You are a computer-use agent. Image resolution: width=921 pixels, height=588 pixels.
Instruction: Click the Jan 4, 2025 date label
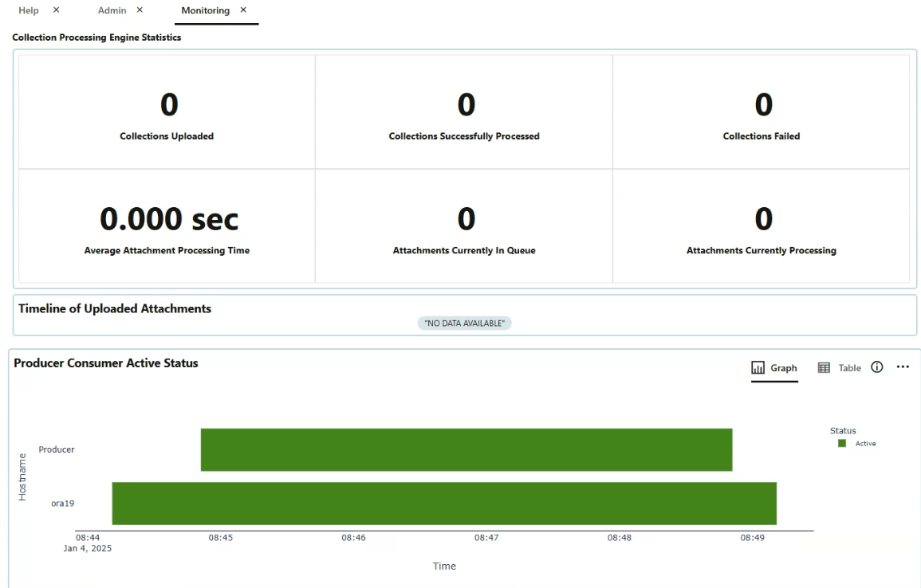(x=88, y=549)
